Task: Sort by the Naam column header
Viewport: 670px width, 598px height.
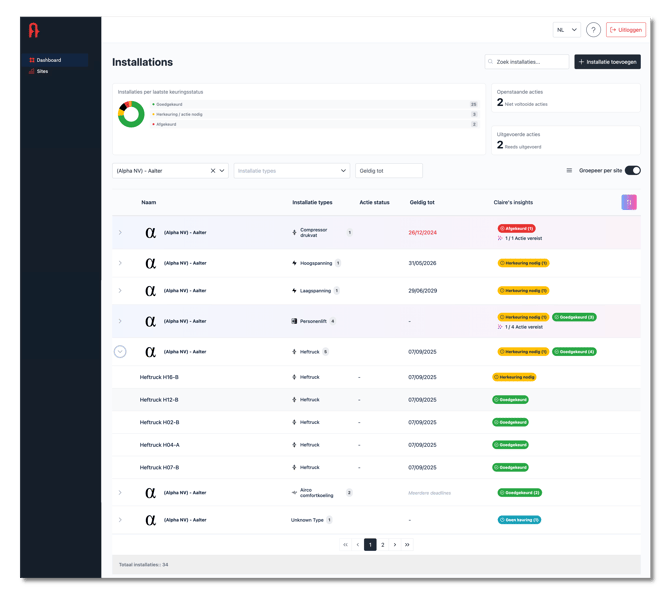Action: (x=149, y=202)
